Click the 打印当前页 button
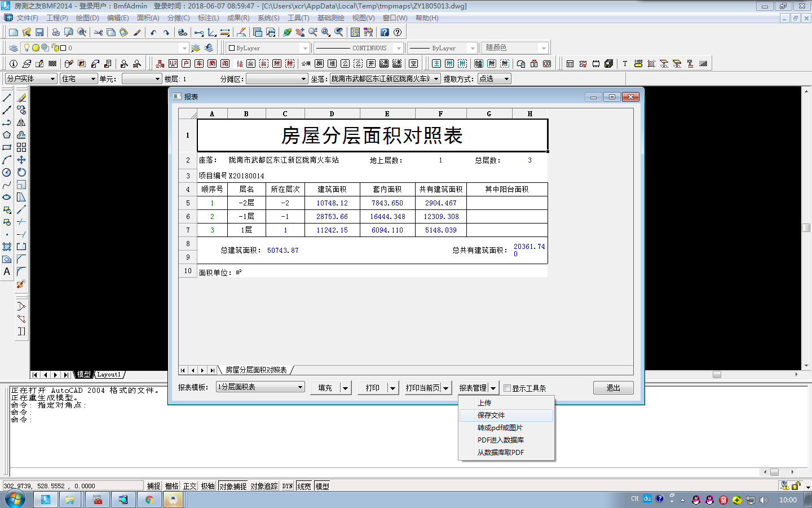 click(422, 388)
